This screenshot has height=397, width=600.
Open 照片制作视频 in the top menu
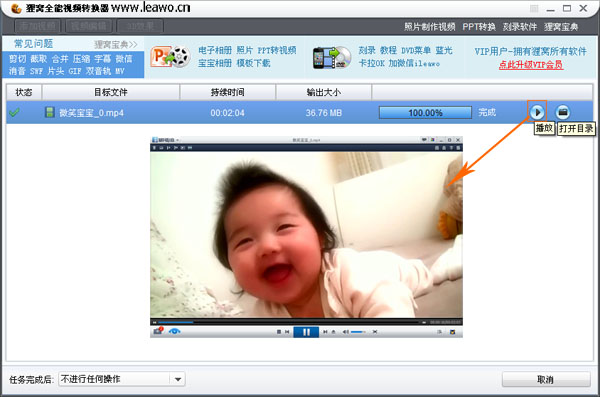pyautogui.click(x=430, y=27)
